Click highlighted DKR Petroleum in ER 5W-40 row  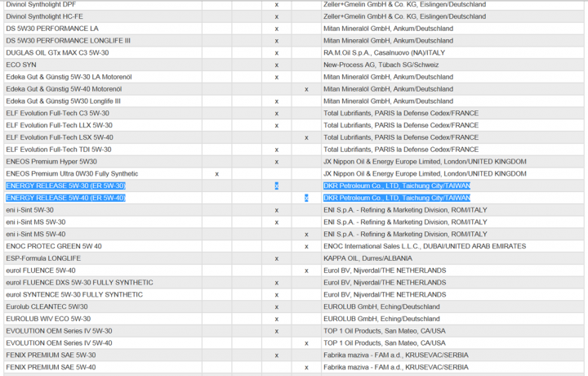(397, 198)
